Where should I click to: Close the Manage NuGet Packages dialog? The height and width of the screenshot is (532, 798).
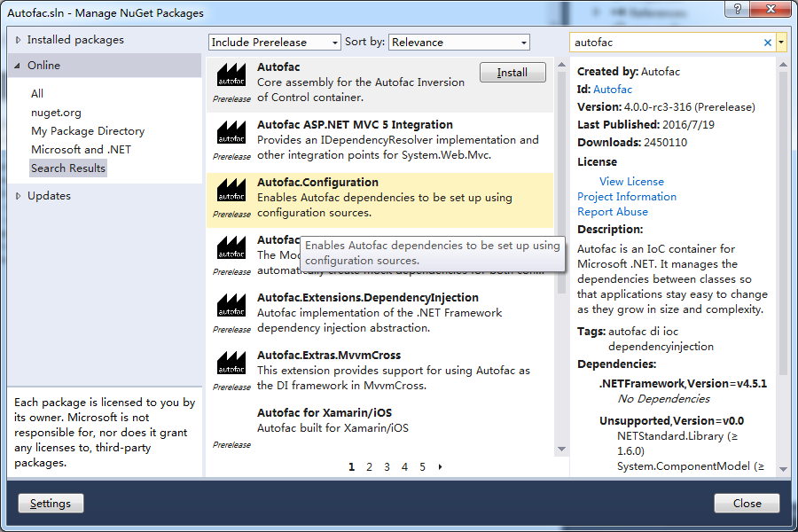coord(747,504)
